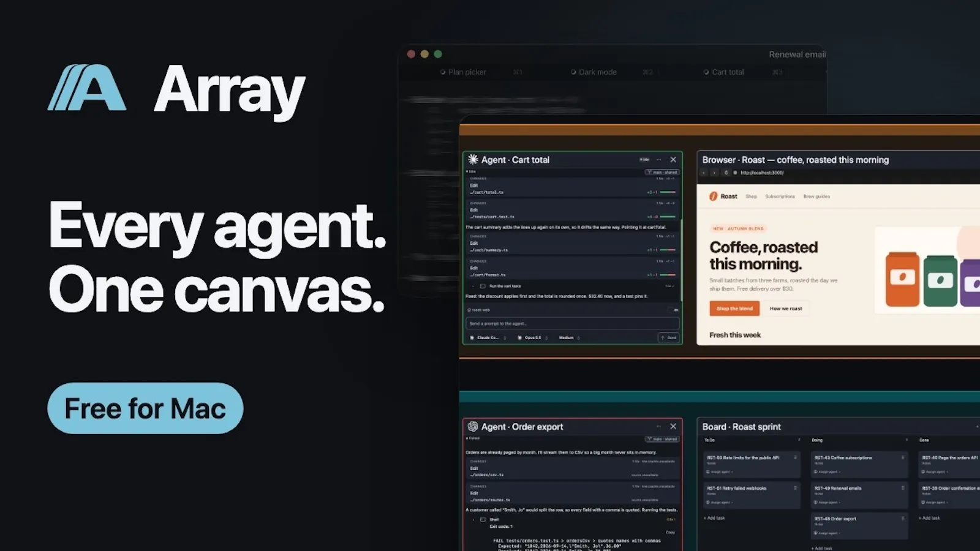Click the Shell icon in Order export panel

[x=483, y=519]
